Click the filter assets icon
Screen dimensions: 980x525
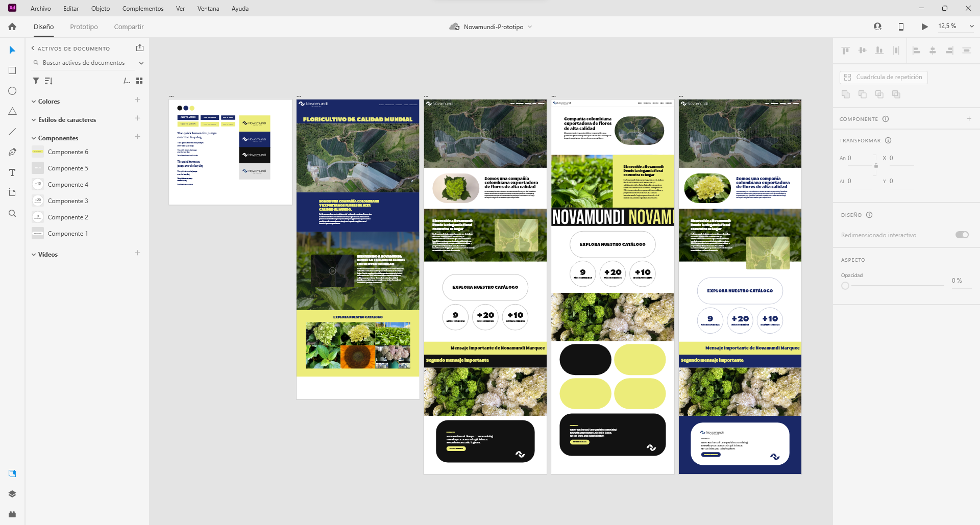point(36,81)
